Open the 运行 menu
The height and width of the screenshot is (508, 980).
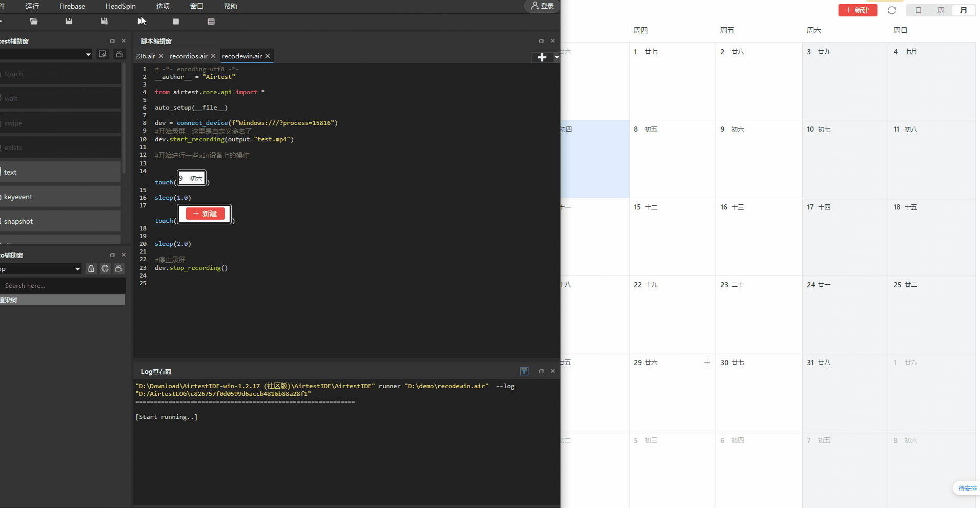(32, 6)
